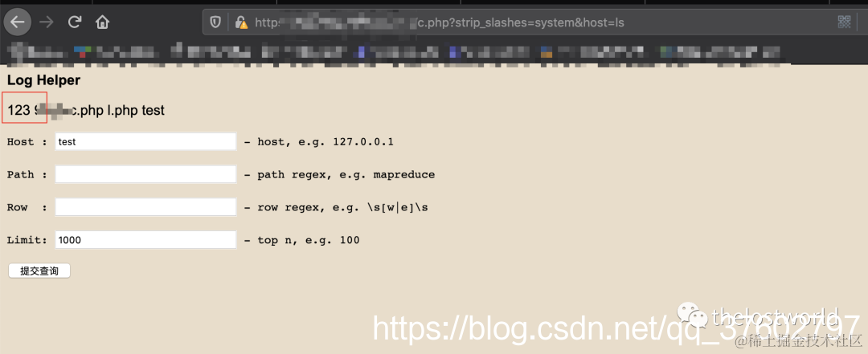Screen dimensions: 868x354
Task: Click the Limit field showing 1000
Action: (146, 240)
